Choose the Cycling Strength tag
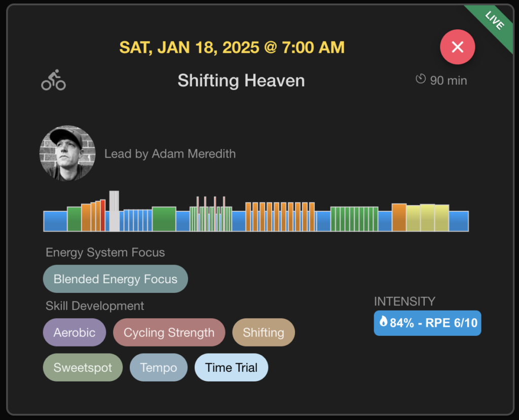 [x=169, y=332]
